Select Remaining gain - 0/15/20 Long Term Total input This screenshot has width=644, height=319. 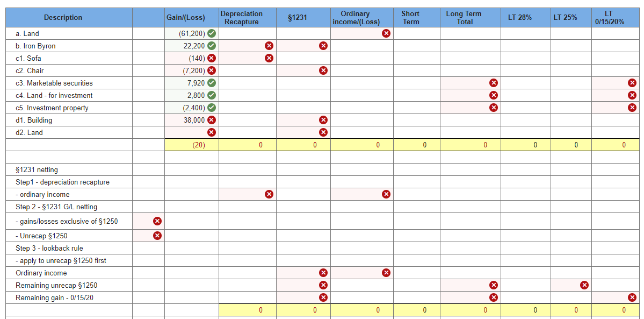coord(471,297)
